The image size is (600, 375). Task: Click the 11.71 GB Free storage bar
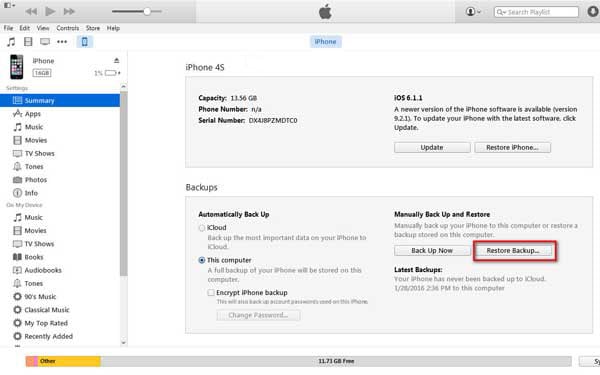(x=336, y=361)
